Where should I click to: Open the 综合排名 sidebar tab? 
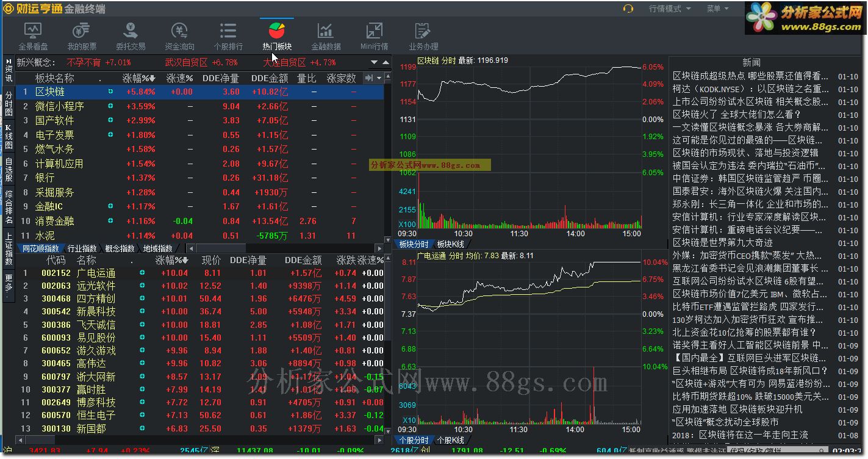pyautogui.click(x=9, y=207)
